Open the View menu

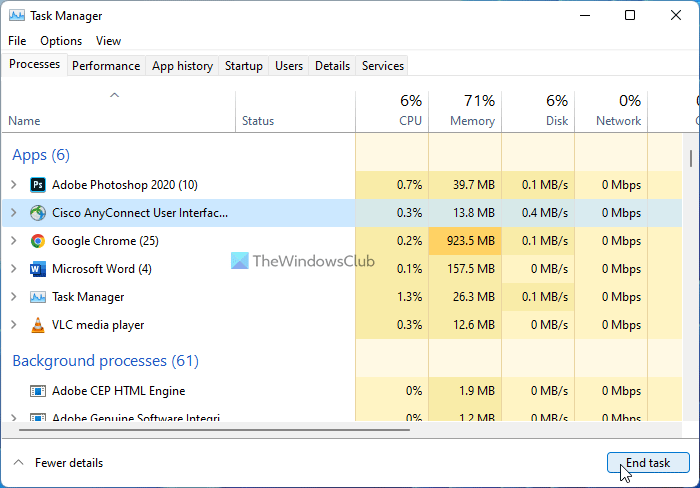point(108,41)
